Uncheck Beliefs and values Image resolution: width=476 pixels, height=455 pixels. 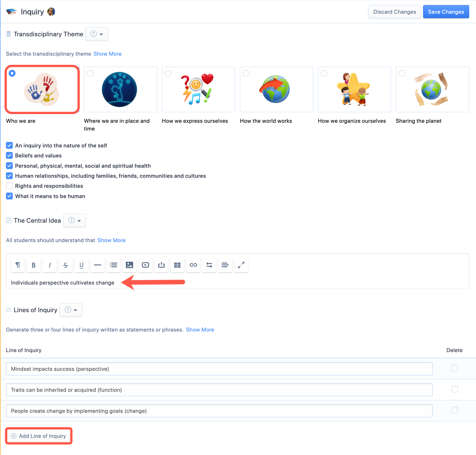(x=9, y=155)
